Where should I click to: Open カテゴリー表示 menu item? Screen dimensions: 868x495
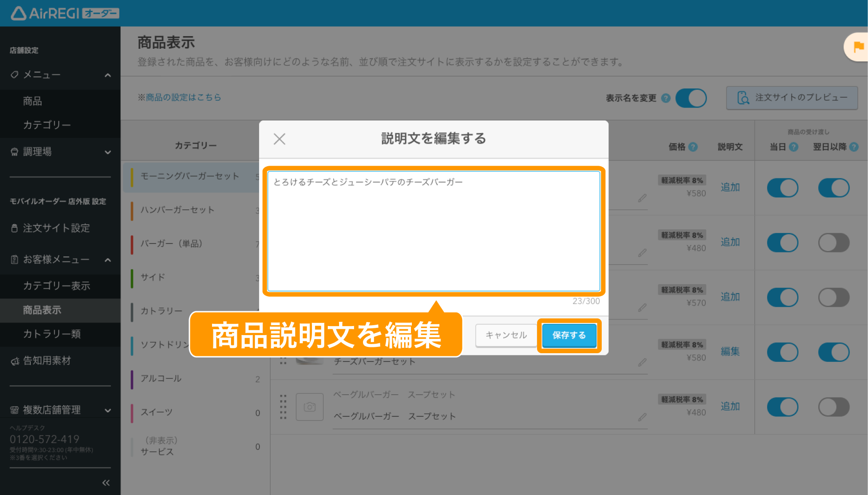57,286
